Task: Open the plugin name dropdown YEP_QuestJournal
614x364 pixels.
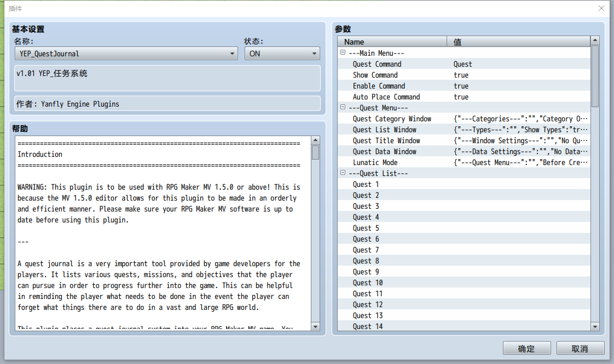Action: pos(126,54)
